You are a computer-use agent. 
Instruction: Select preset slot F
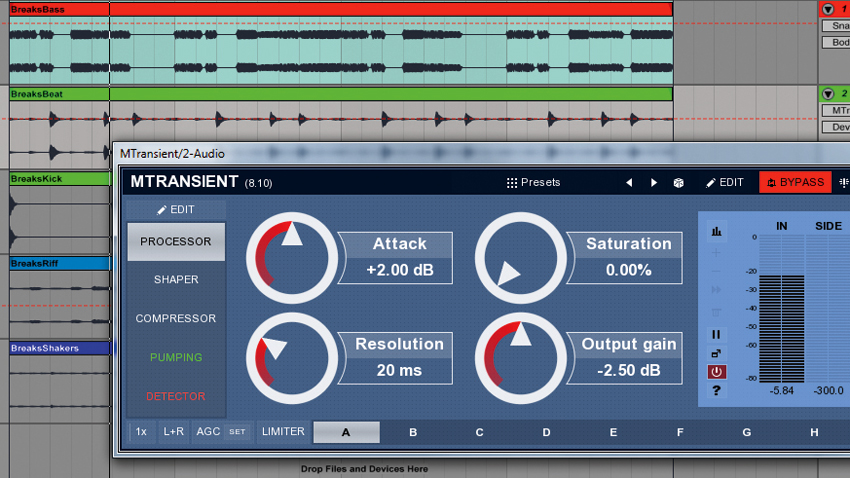[x=680, y=432]
